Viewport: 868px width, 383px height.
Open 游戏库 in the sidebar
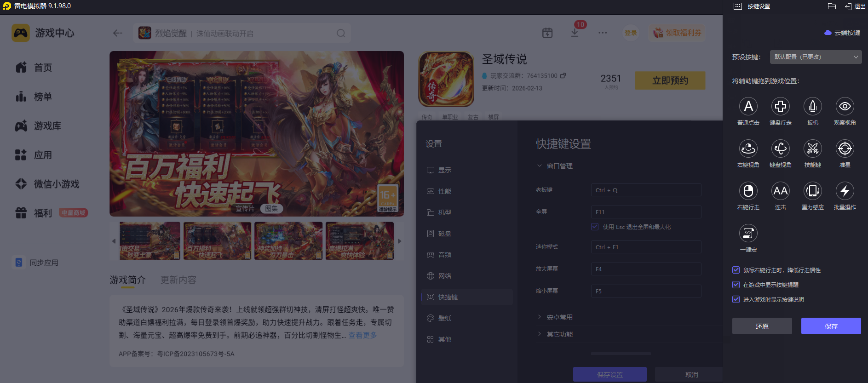pos(38,126)
